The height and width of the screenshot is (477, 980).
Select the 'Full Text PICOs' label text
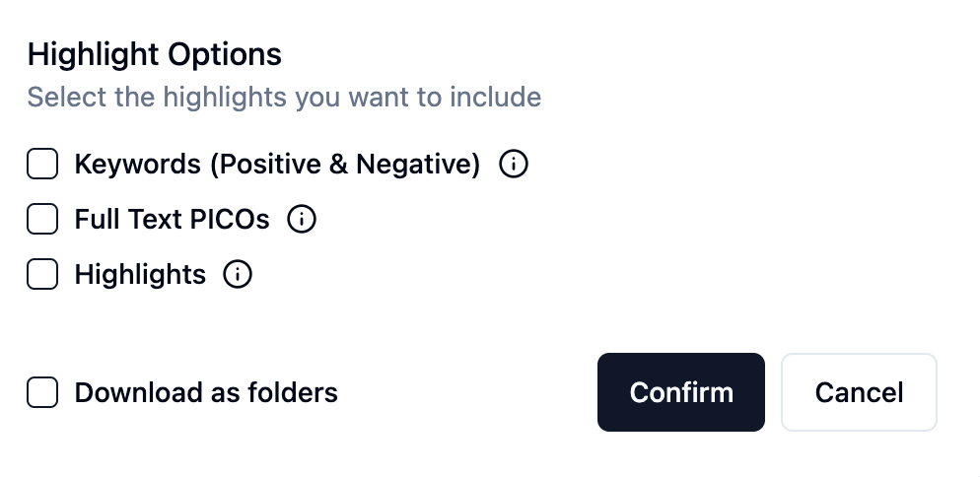click(x=172, y=220)
